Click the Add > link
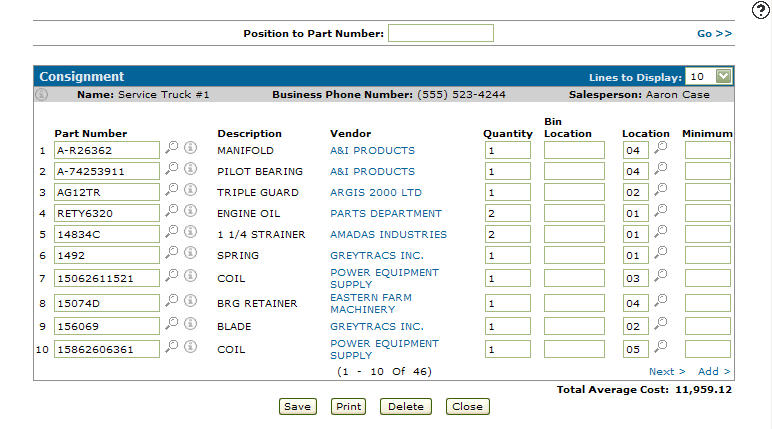Image resolution: width=772 pixels, height=429 pixels. [714, 371]
